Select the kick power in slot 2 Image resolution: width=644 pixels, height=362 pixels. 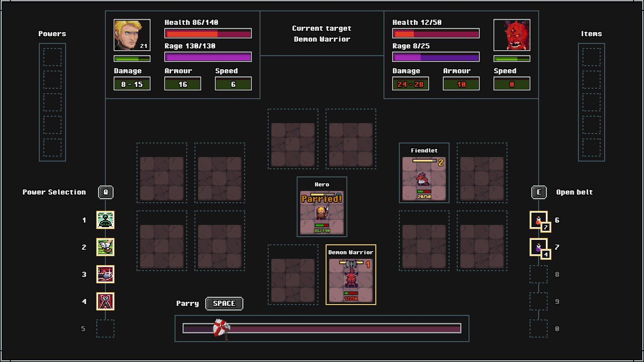pyautogui.click(x=105, y=248)
